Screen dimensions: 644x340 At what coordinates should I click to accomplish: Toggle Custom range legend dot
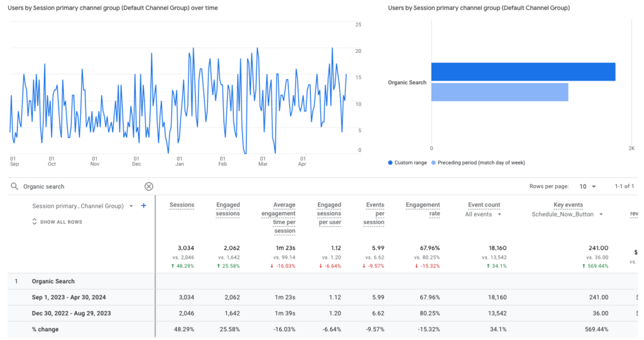pyautogui.click(x=390, y=163)
